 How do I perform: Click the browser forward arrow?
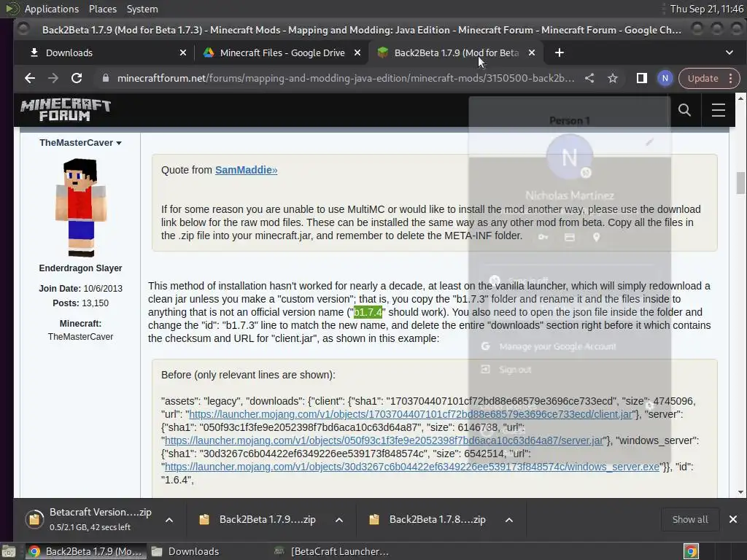click(x=53, y=78)
